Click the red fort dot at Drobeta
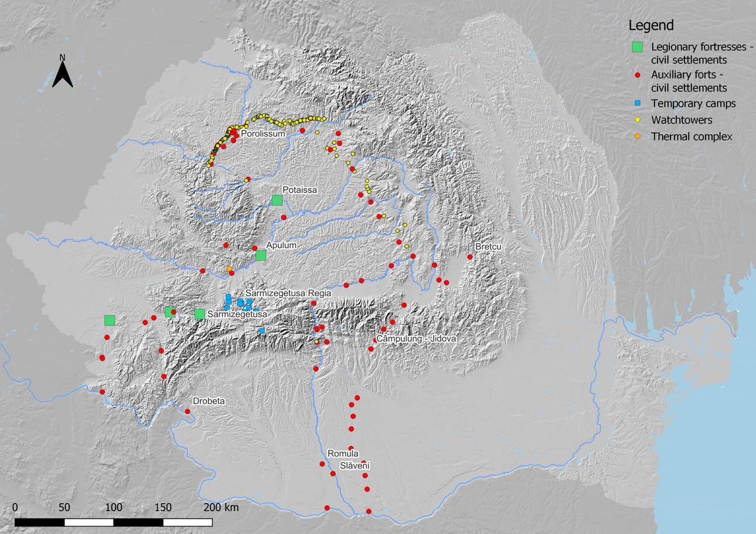This screenshot has width=756, height=534. point(188,412)
